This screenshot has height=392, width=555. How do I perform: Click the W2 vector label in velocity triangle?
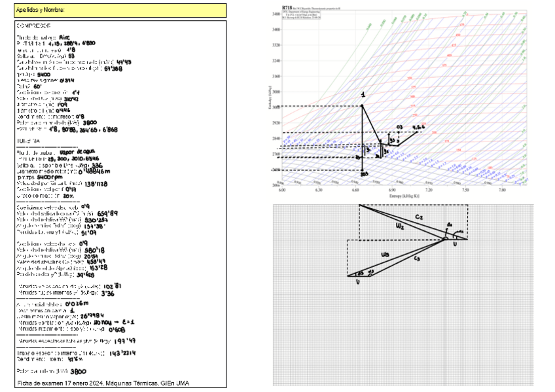point(400,226)
